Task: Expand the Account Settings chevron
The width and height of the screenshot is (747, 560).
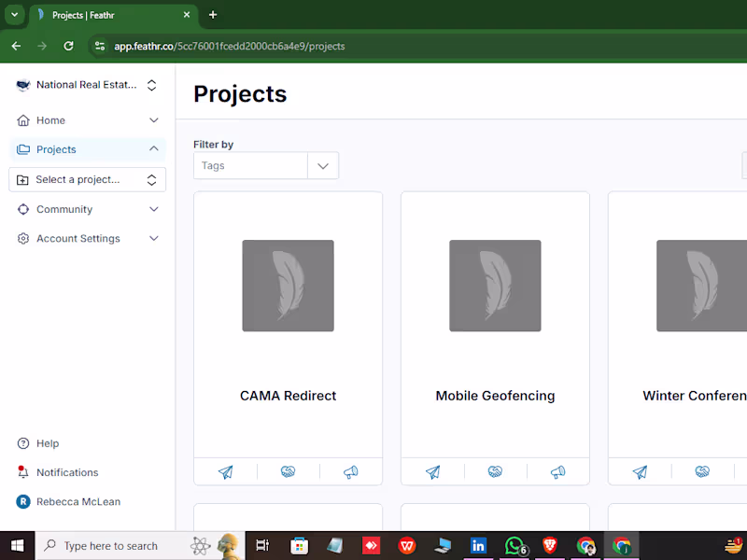Action: 154,239
